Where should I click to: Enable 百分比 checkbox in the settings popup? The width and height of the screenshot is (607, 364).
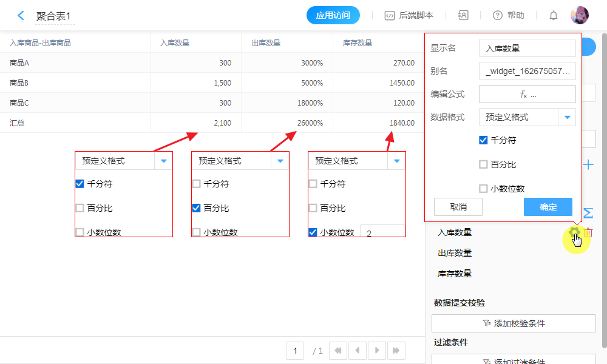coord(483,164)
